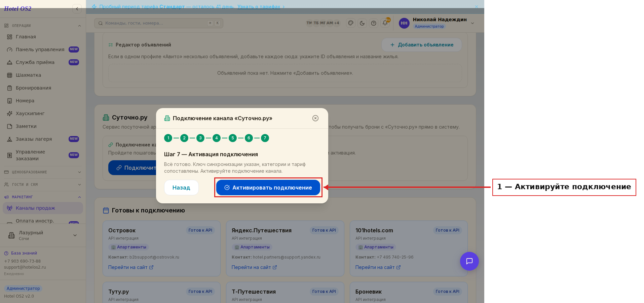The image size is (644, 303).
Task: Go back with the Назад button
Action: pyautogui.click(x=181, y=188)
